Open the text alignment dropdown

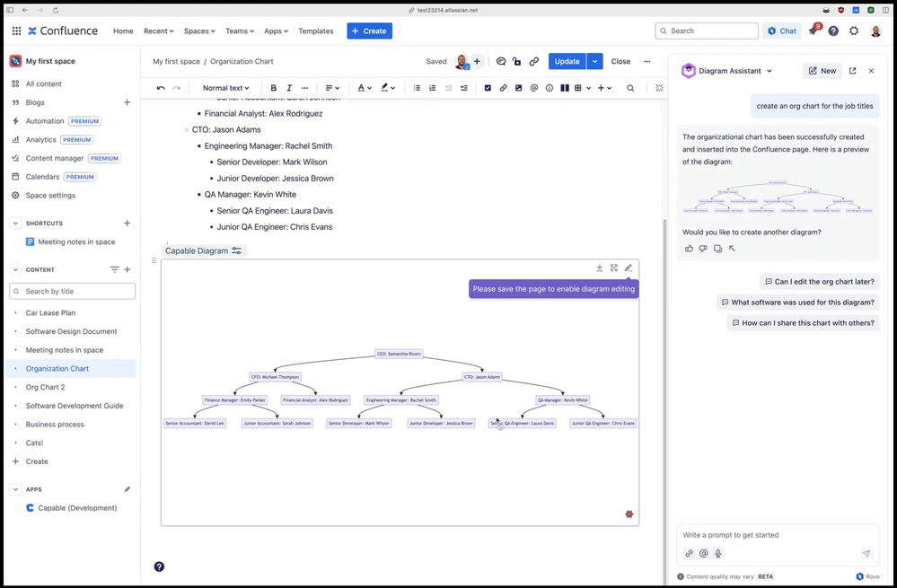332,88
